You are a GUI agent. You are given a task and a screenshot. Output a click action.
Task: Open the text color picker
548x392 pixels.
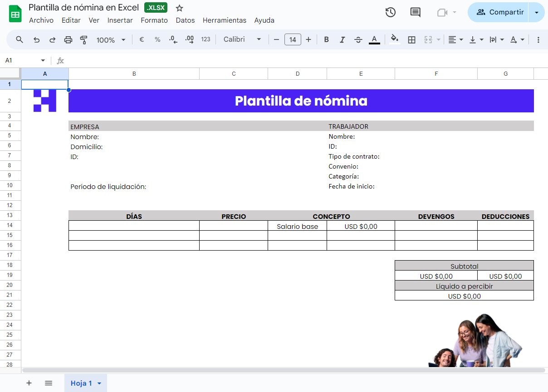tap(374, 39)
